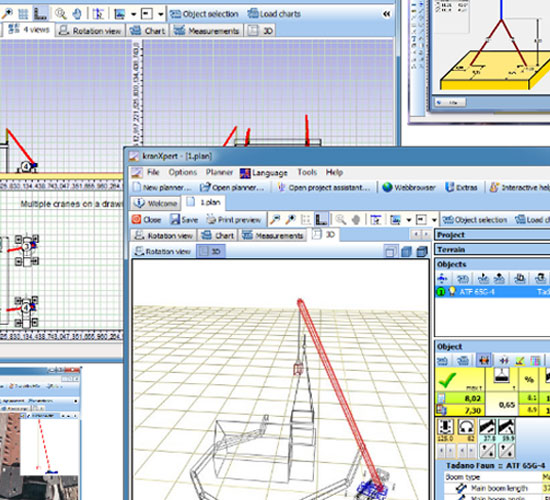
Task: Select the pan hand tool in 1.plan toolbar
Action: [356, 220]
